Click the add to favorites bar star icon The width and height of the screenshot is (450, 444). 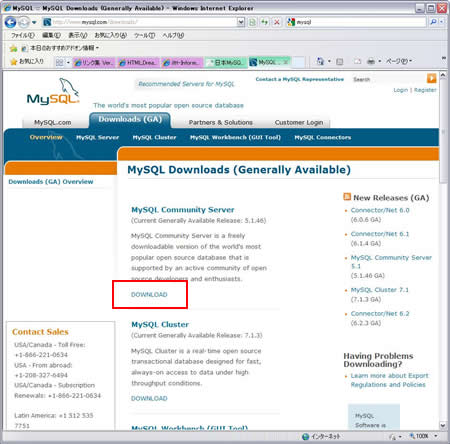point(13,48)
